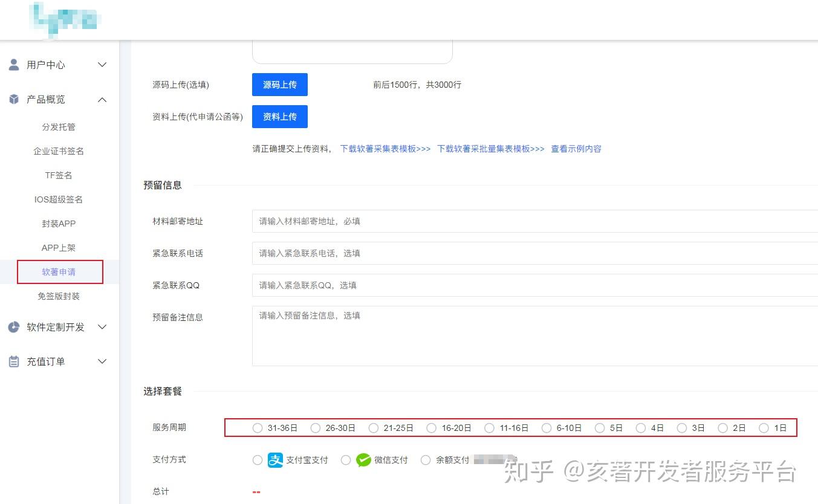Click the 软件定制开发 menu label
This screenshot has width=818, height=504.
click(x=56, y=327)
